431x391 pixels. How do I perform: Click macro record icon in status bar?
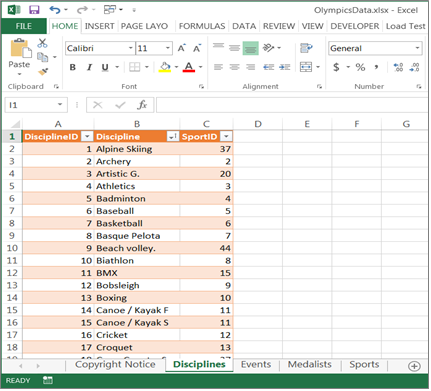(47, 380)
